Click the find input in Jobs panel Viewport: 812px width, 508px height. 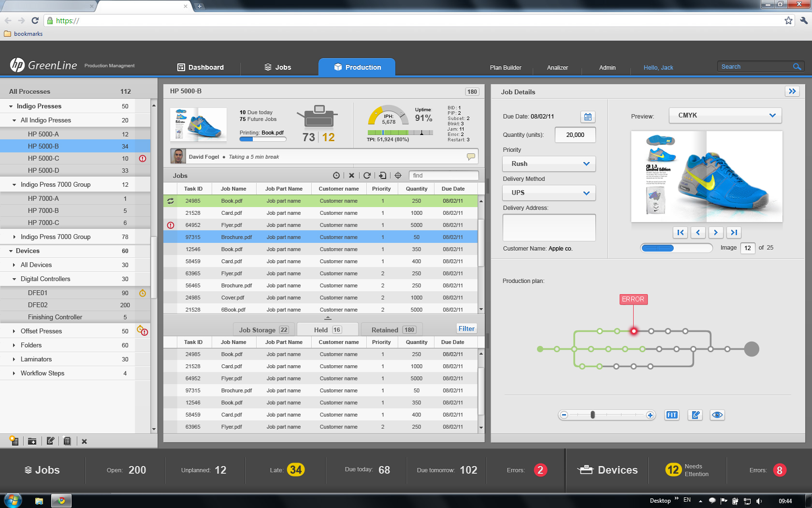tap(444, 176)
